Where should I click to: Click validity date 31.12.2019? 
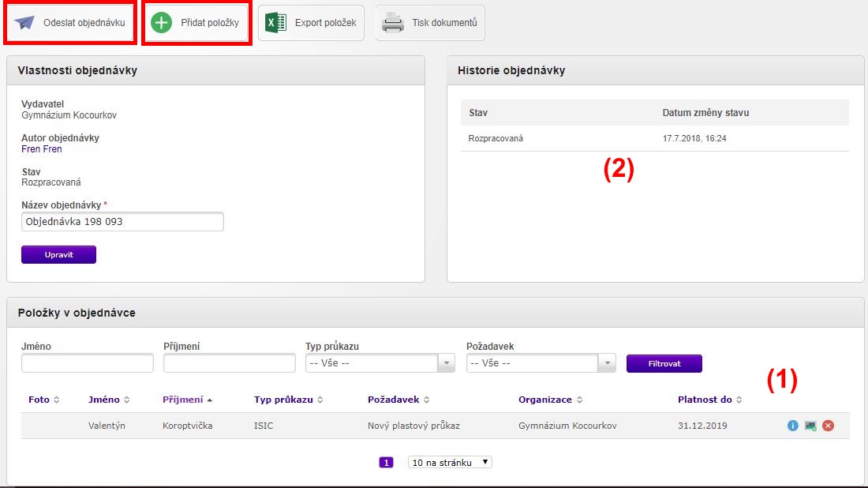pos(702,426)
